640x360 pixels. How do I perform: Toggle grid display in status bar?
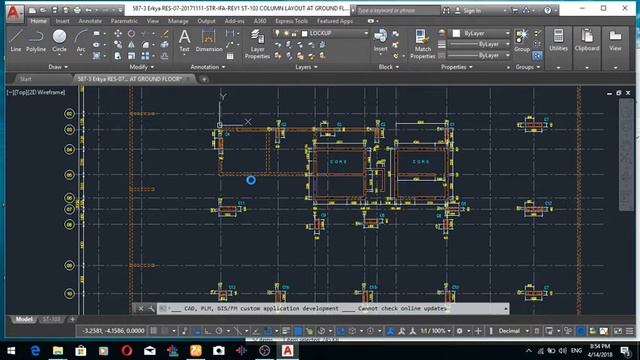click(153, 331)
